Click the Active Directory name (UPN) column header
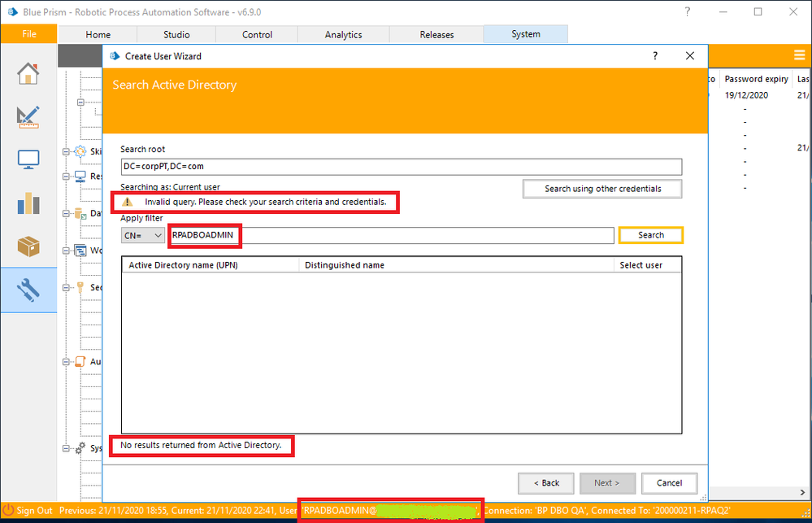The image size is (812, 523). 211,265
